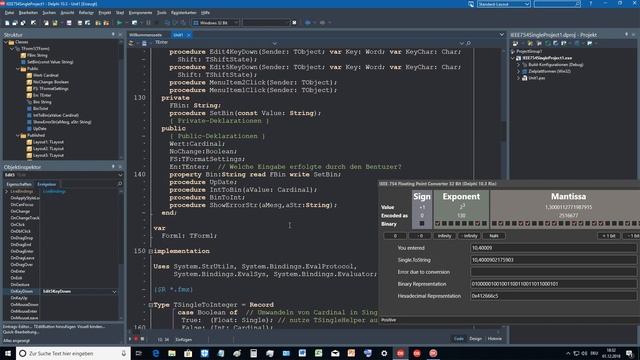Click the -0 button in the converter

420,236
